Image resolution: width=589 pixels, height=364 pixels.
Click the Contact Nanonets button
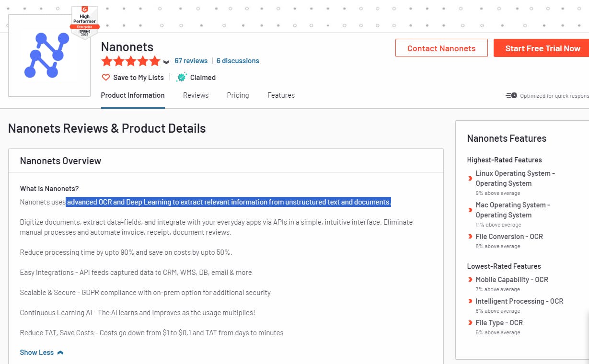click(x=441, y=48)
